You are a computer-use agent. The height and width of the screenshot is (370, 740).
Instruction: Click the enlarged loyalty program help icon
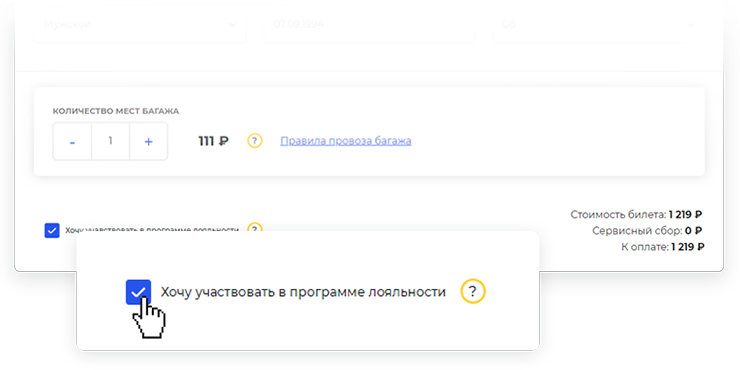pyautogui.click(x=473, y=291)
